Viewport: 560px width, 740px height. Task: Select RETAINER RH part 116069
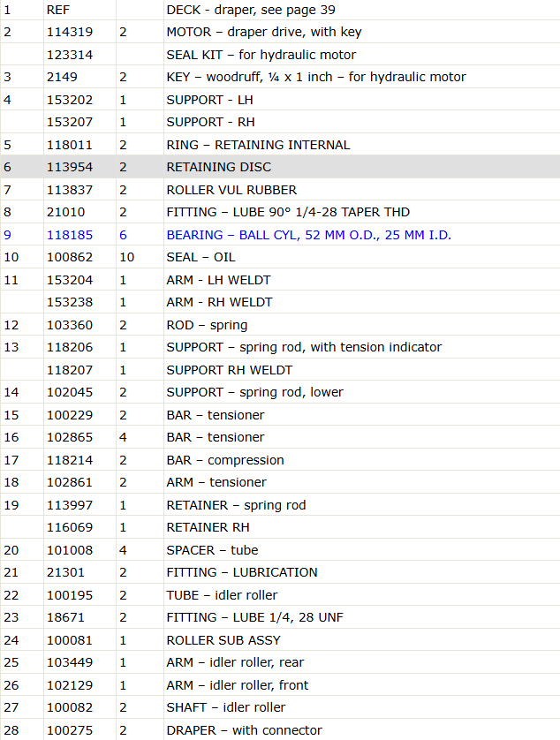tap(70, 527)
